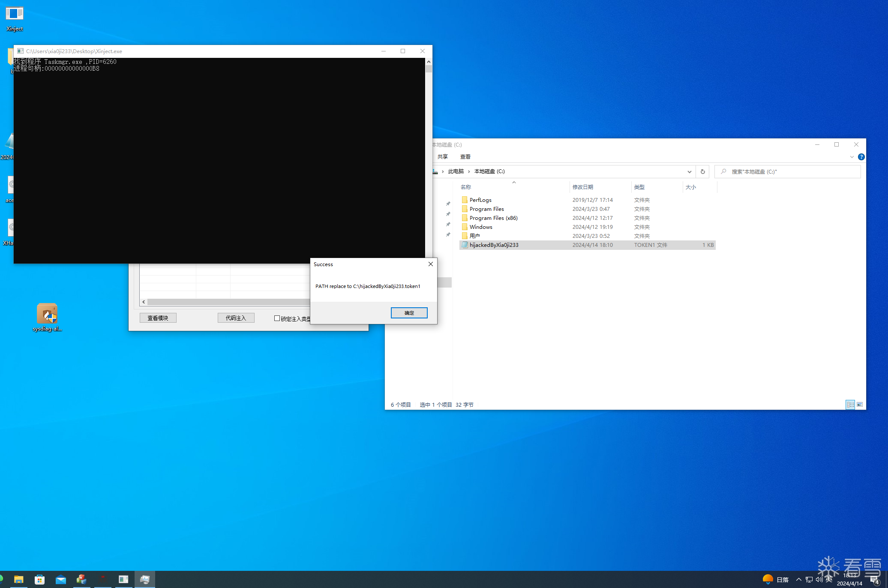The height and width of the screenshot is (588, 888).
Task: Expand the address bar history dropdown
Action: [689, 171]
